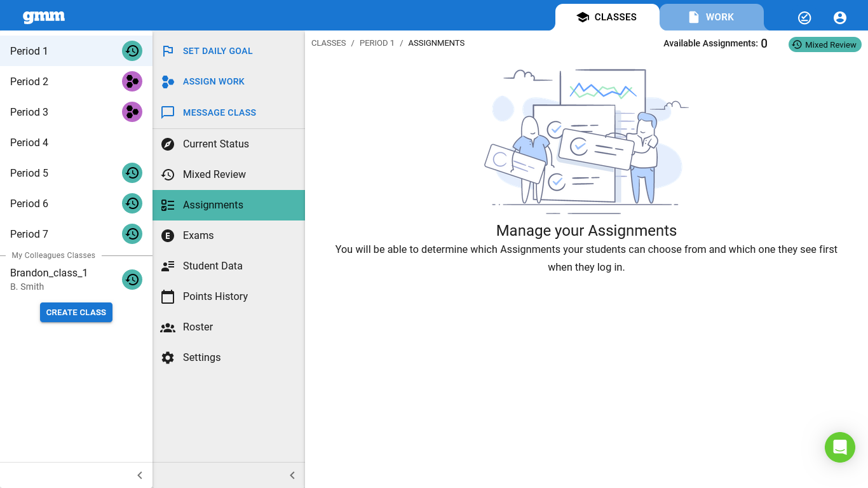Viewport: 868px width, 488px height.
Task: Go to PERIOD 1 in the breadcrumb
Action: click(377, 43)
